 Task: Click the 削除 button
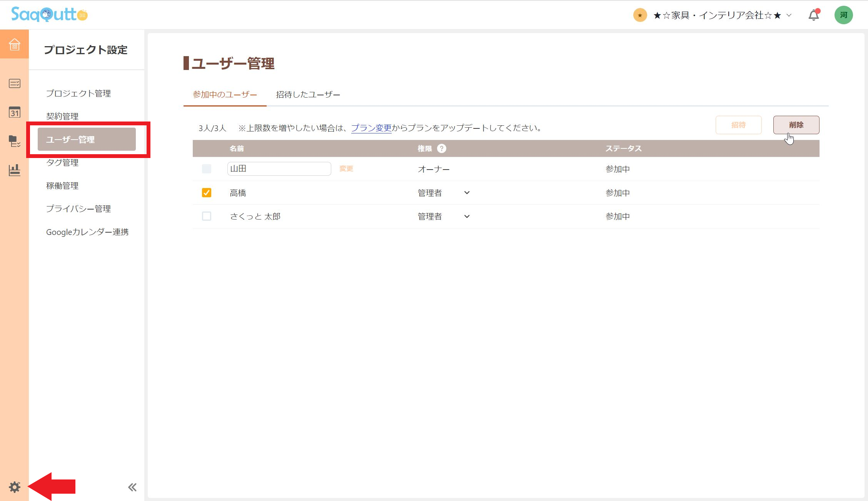click(x=796, y=125)
